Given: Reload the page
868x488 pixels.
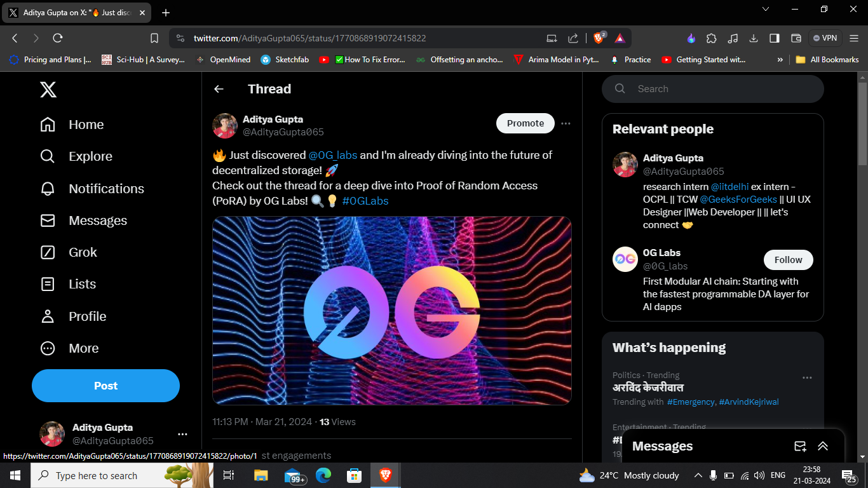Looking at the screenshot, I should [58, 38].
